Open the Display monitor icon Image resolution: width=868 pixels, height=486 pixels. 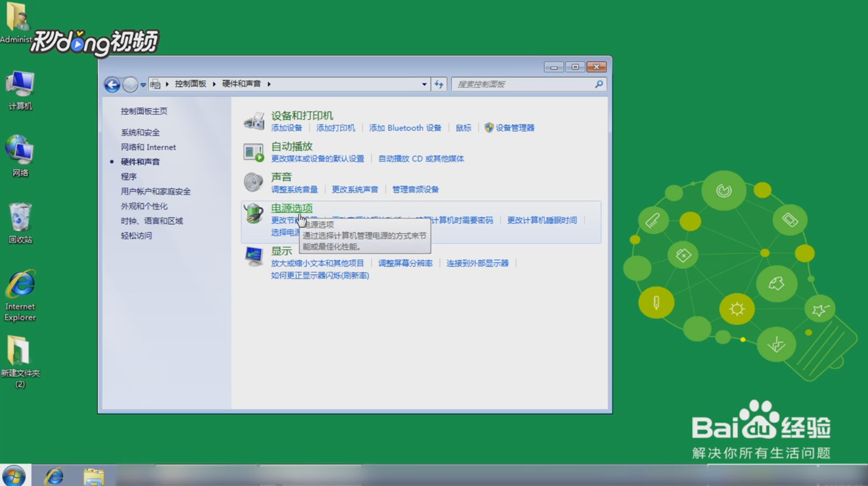(x=254, y=256)
